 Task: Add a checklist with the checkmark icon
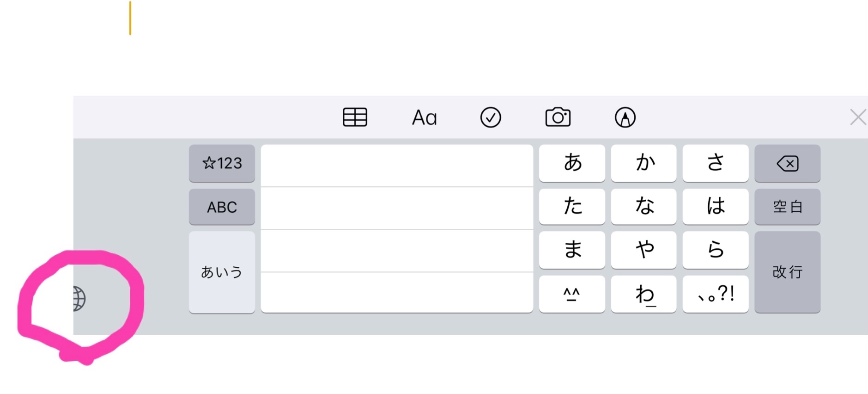(490, 117)
